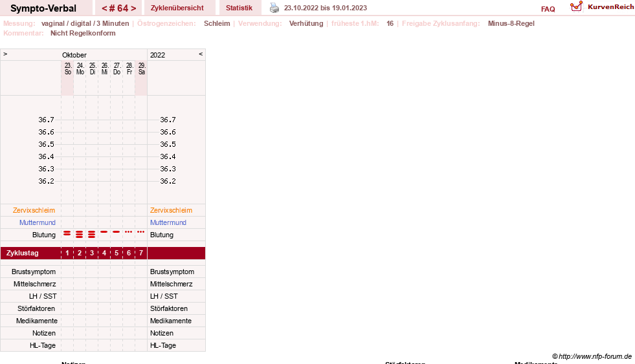This screenshot has width=635, height=364.
Task: Click the left Medikamente row label
Action: (x=37, y=321)
